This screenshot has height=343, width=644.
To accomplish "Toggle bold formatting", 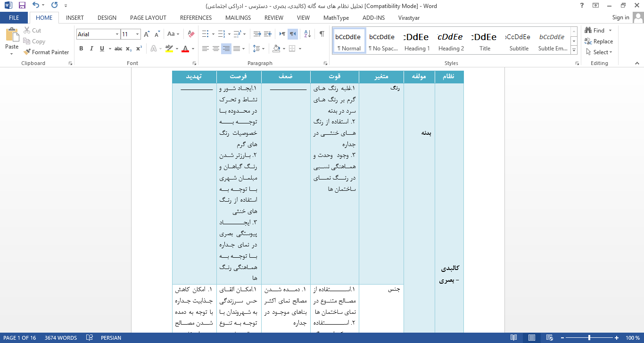I will pyautogui.click(x=81, y=48).
